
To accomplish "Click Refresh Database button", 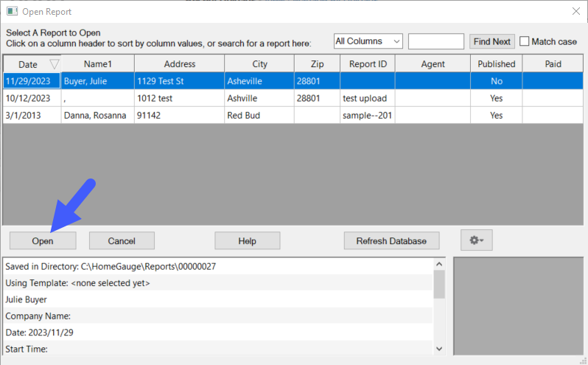I will [391, 240].
